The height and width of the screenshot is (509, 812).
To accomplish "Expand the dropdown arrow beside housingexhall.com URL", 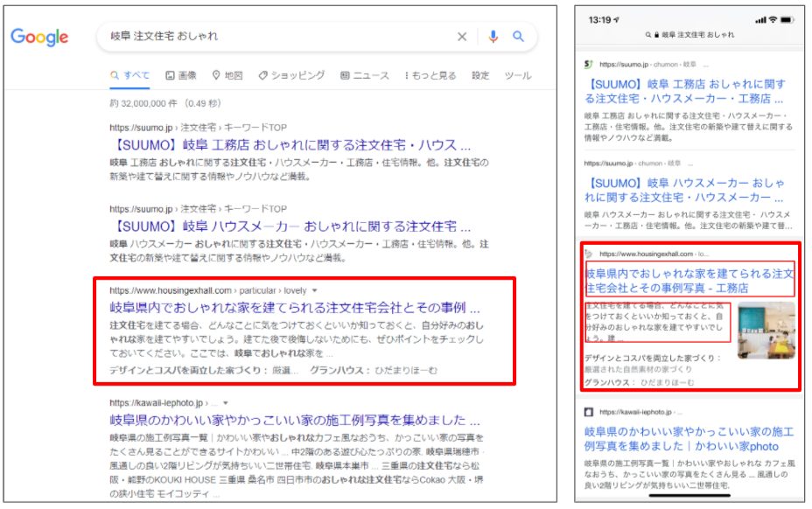I will click(314, 290).
